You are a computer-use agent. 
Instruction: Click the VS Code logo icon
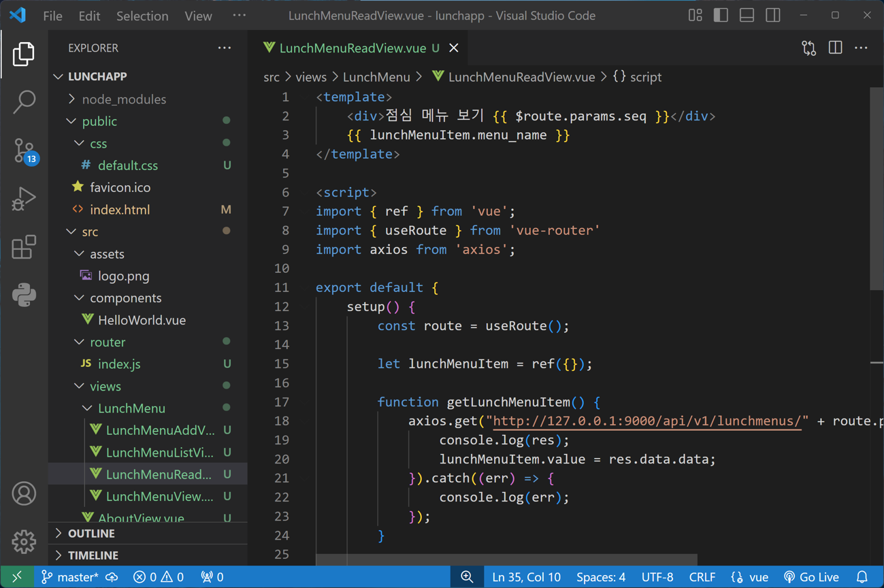tap(18, 15)
